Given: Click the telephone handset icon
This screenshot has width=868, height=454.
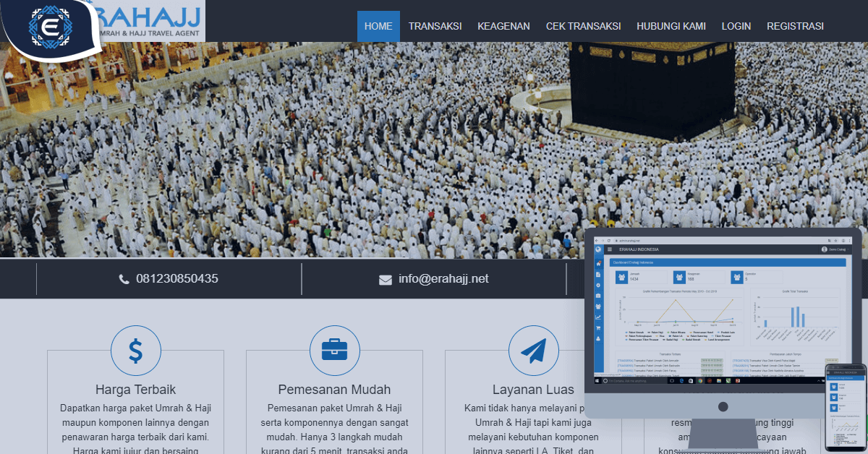Looking at the screenshot, I should pyautogui.click(x=124, y=279).
